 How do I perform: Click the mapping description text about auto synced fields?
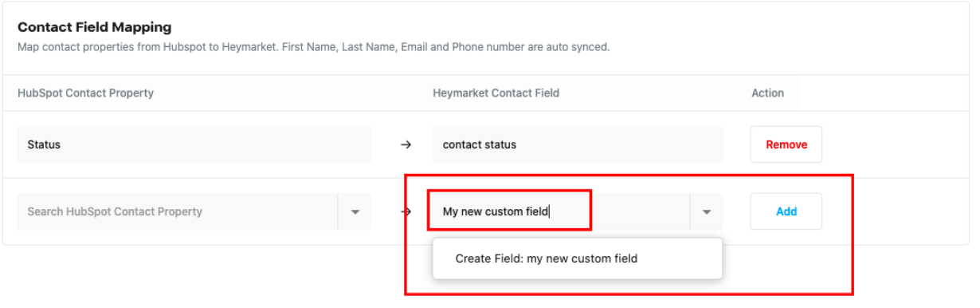point(314,47)
